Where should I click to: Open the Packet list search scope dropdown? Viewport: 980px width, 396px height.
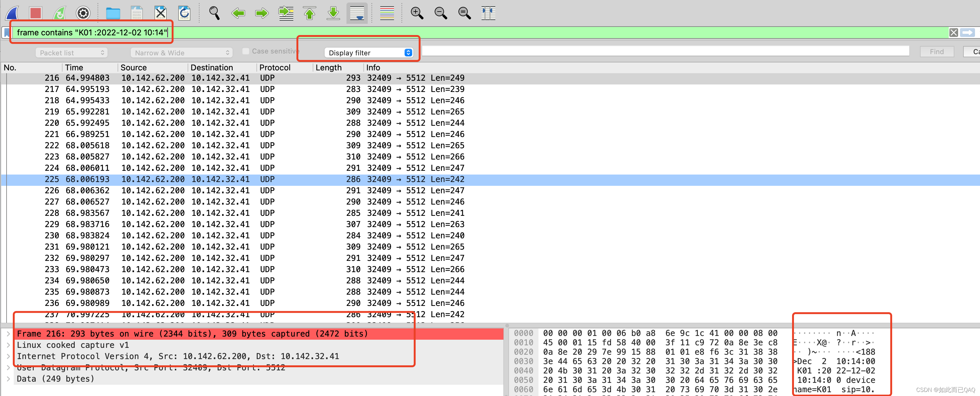[x=71, y=53]
